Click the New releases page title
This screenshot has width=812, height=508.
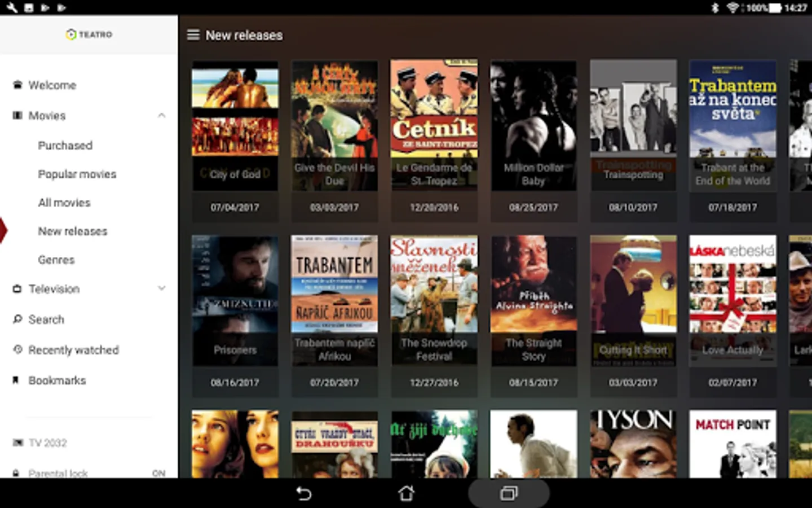(x=244, y=35)
